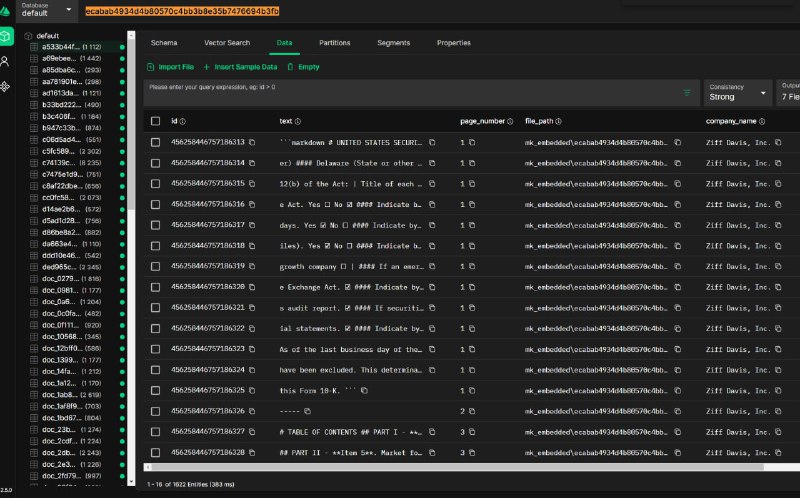Copy file_path of row ending 186322
The image size is (800, 498).
pos(678,328)
